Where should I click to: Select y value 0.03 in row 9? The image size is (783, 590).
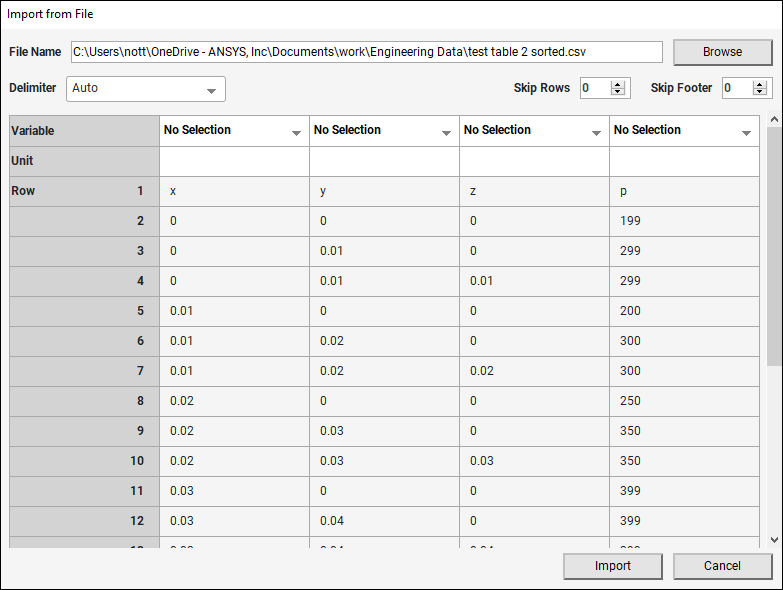[384, 431]
